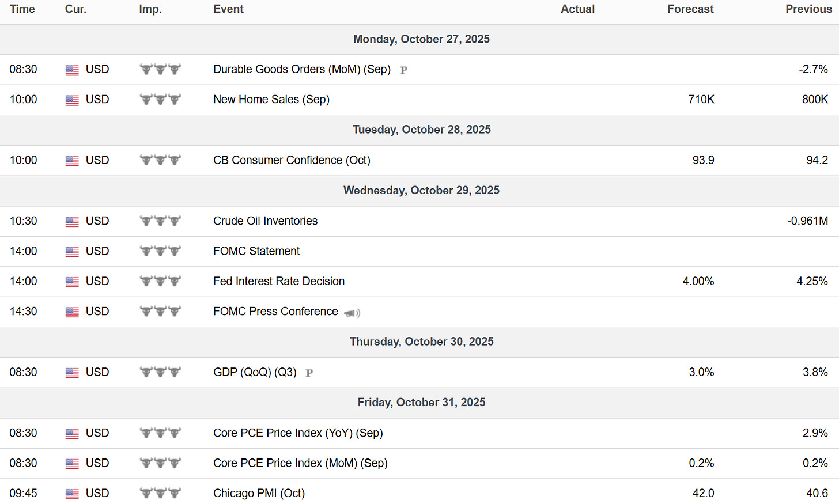Click the preliminary 'P' icon beside Durable Goods Orders

point(403,70)
